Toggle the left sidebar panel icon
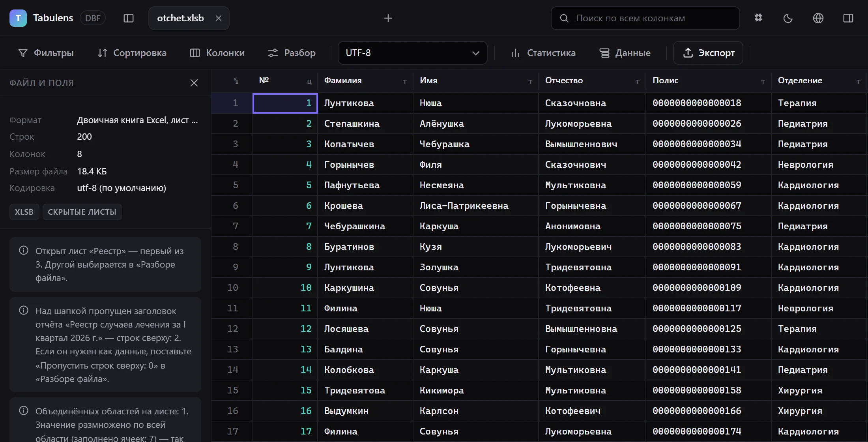The width and height of the screenshot is (868, 442). click(x=129, y=18)
